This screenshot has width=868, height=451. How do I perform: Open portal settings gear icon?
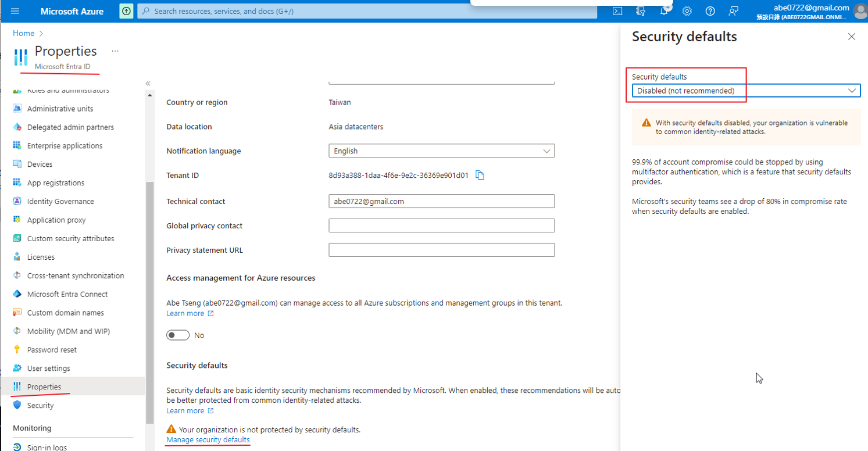[x=687, y=11]
